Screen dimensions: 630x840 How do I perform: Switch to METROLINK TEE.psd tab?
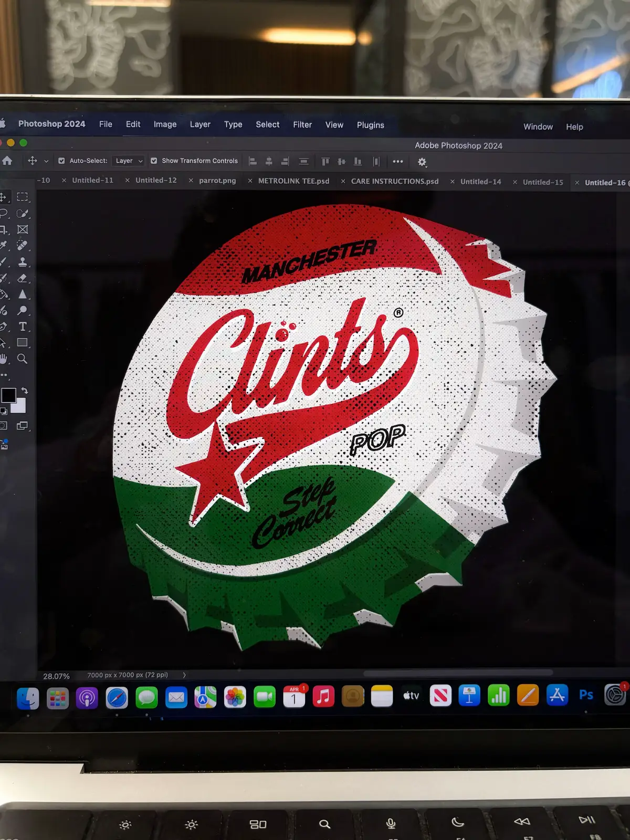click(294, 181)
